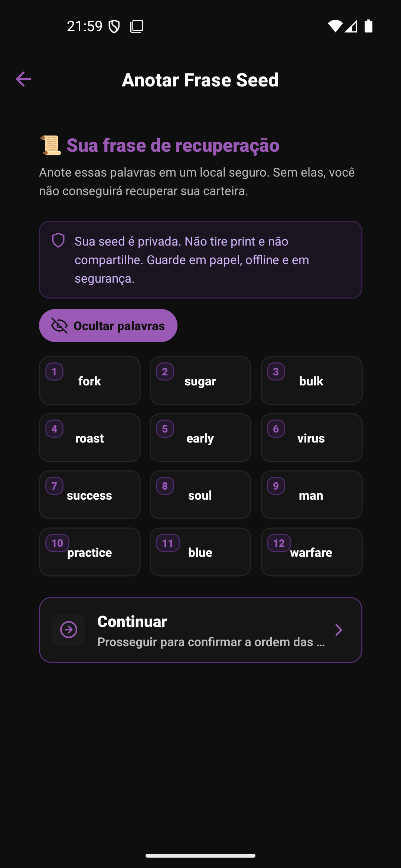Image resolution: width=401 pixels, height=868 pixels.
Task: Tap the battery icon in status bar
Action: (368, 26)
